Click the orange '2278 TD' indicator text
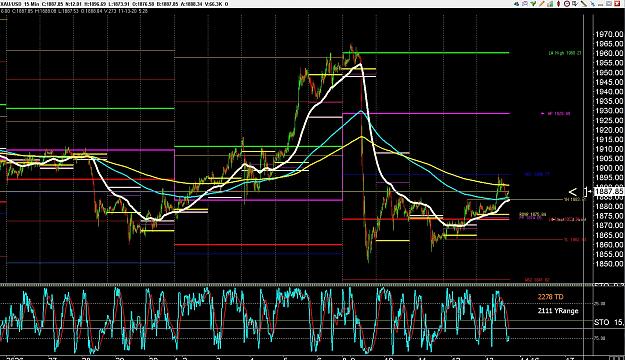The height and width of the screenshot is (360, 625). (x=550, y=297)
